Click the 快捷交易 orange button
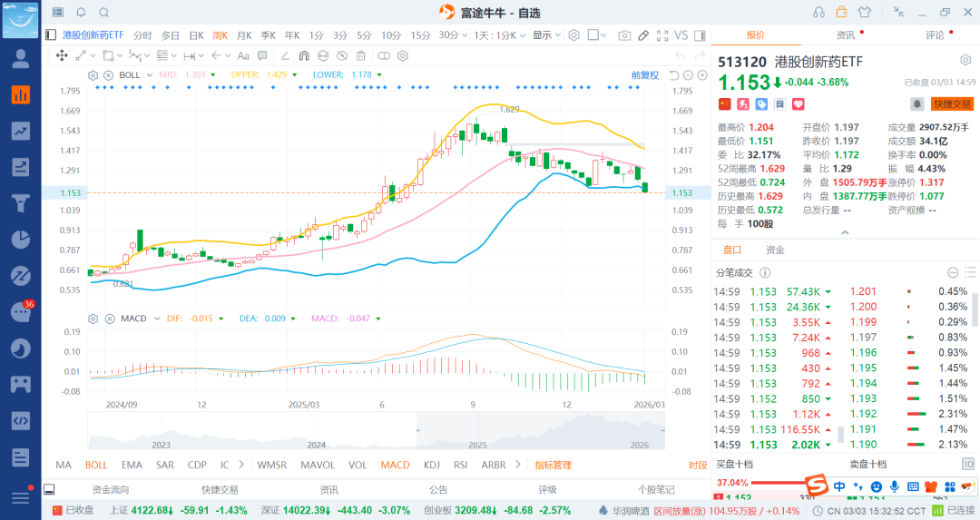The width and height of the screenshot is (980, 520). 952,104
